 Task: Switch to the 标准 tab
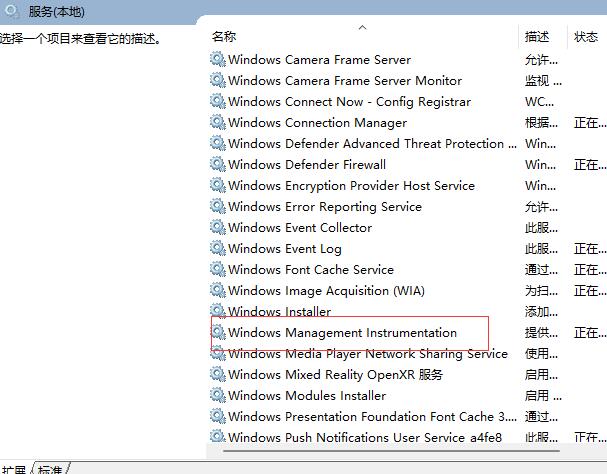50,469
